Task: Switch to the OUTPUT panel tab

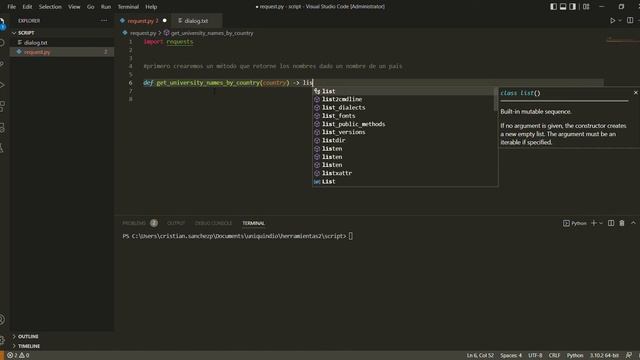Action: tap(176, 223)
